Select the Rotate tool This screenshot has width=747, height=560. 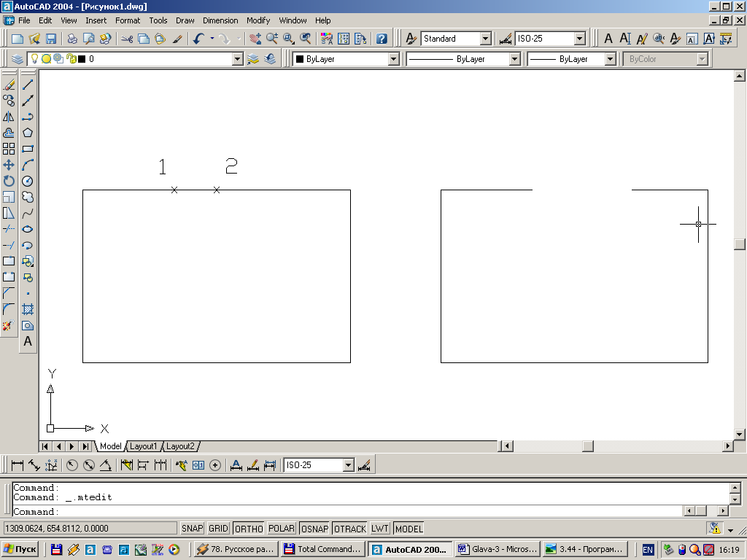(9, 181)
